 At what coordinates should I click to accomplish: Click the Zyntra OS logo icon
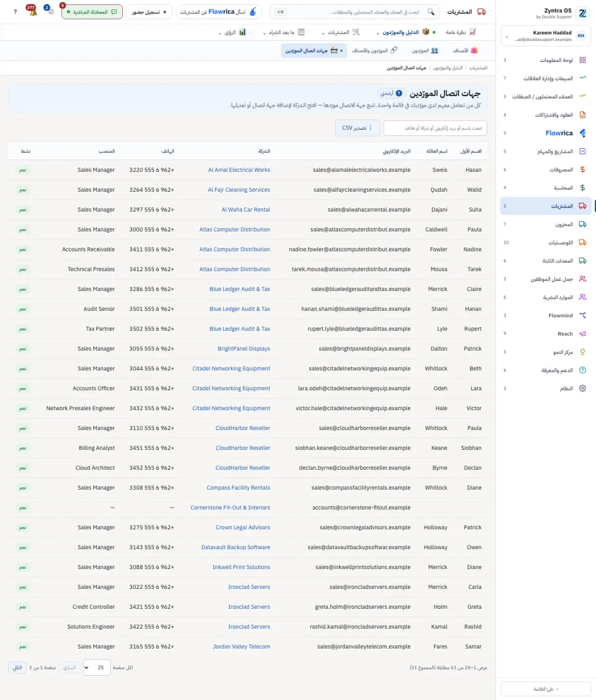tap(582, 13)
